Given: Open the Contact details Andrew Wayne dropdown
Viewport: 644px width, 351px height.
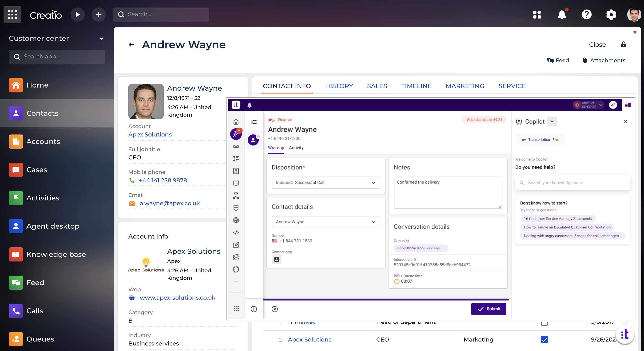Looking at the screenshot, I should point(326,222).
